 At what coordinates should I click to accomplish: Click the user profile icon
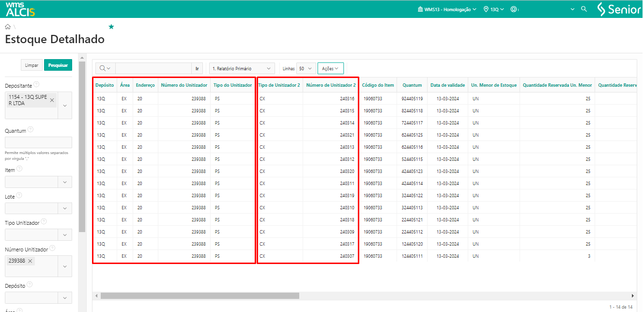(x=514, y=9)
